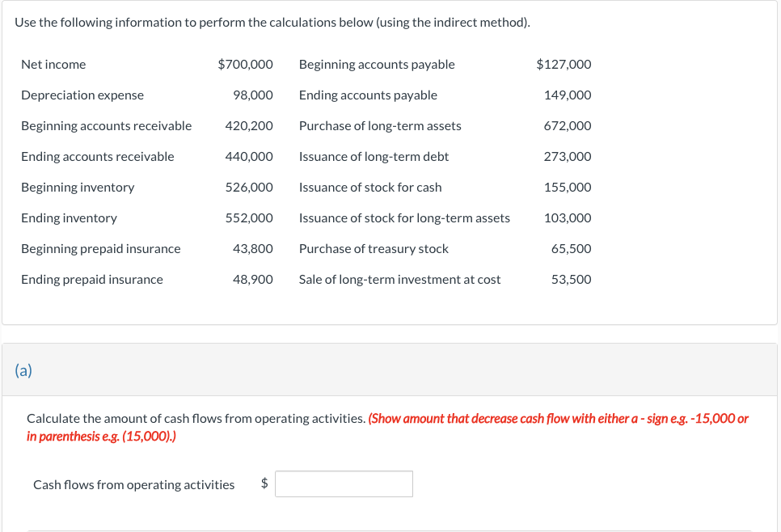781x532 pixels.
Task: Select the Depreciation expense label
Action: pyautogui.click(x=82, y=95)
